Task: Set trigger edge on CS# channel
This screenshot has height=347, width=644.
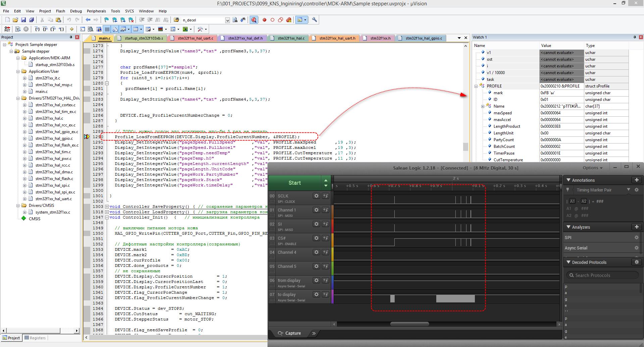Action: point(326,238)
